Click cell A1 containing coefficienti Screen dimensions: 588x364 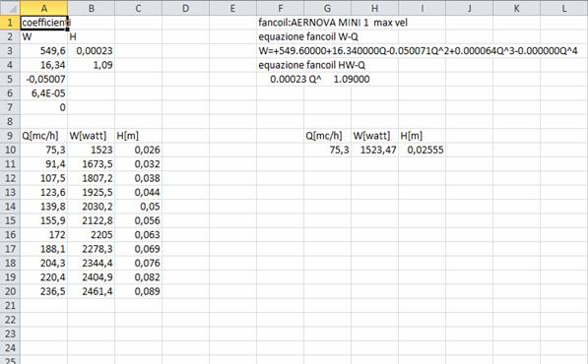44,23
